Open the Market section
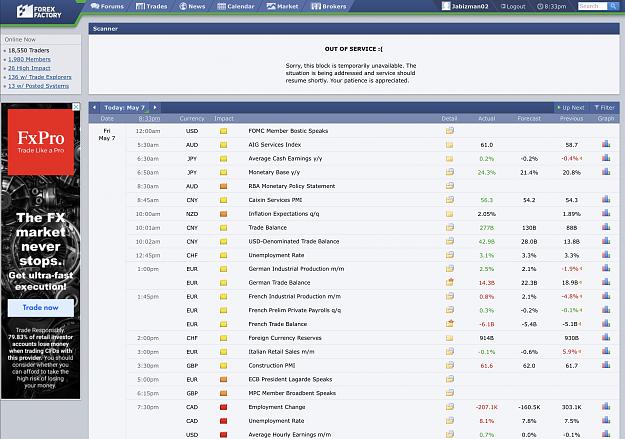 (x=282, y=6)
